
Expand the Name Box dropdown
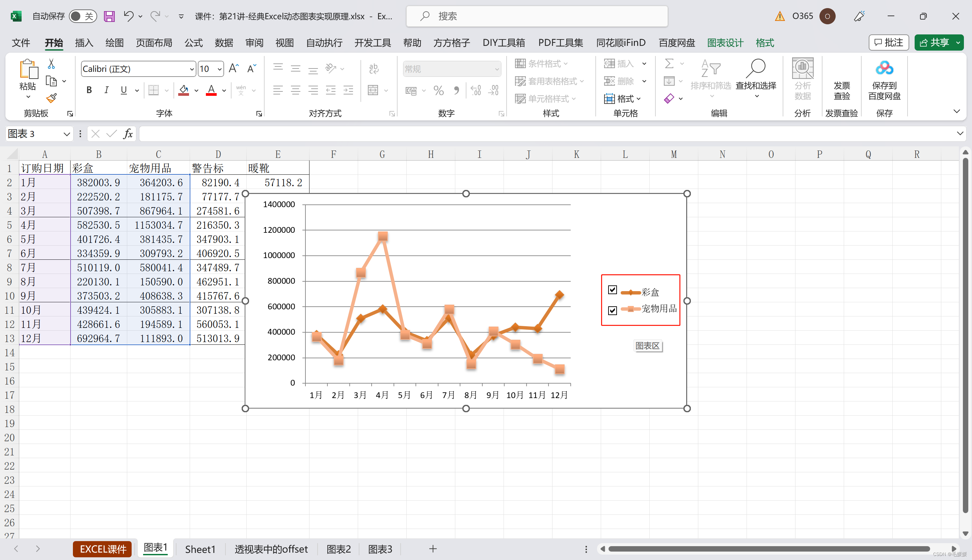[66, 134]
